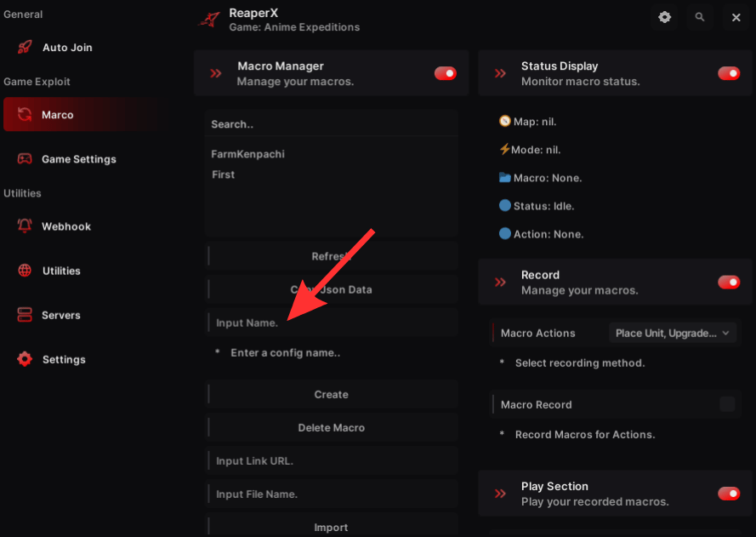This screenshot has height=537, width=756.
Task: Click the sidebar Settings gear icon
Action: [x=25, y=359]
